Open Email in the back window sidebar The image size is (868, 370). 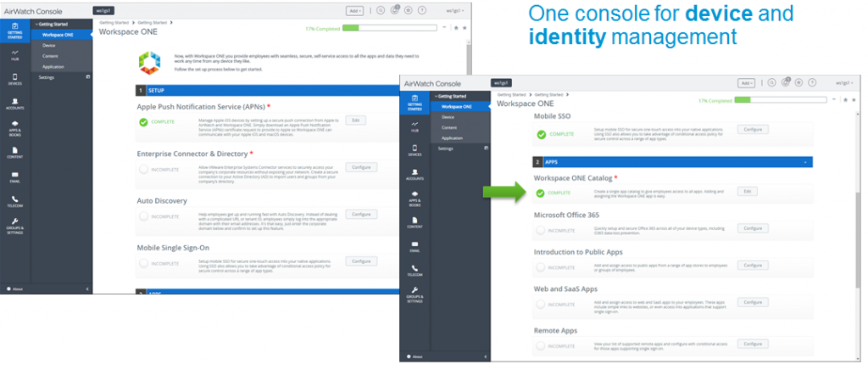(x=15, y=177)
